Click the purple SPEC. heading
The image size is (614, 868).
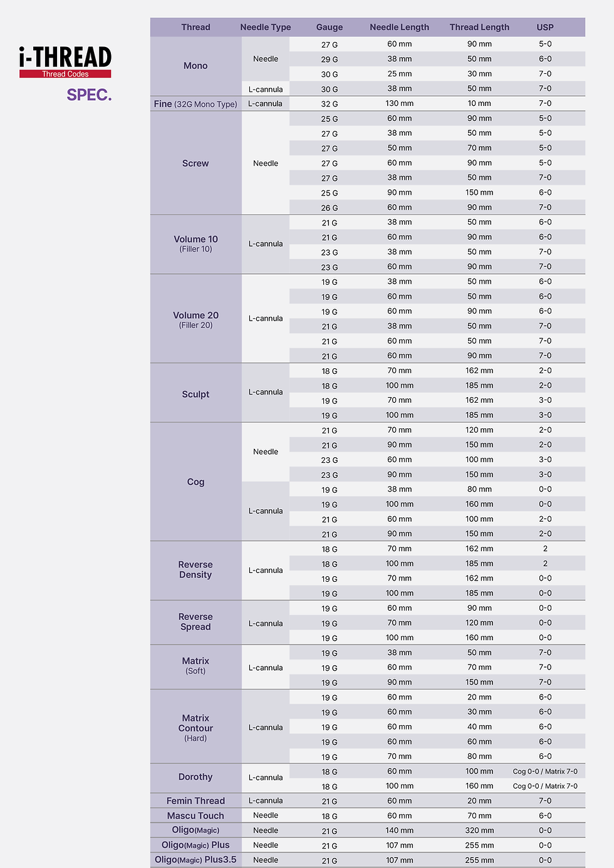(89, 95)
